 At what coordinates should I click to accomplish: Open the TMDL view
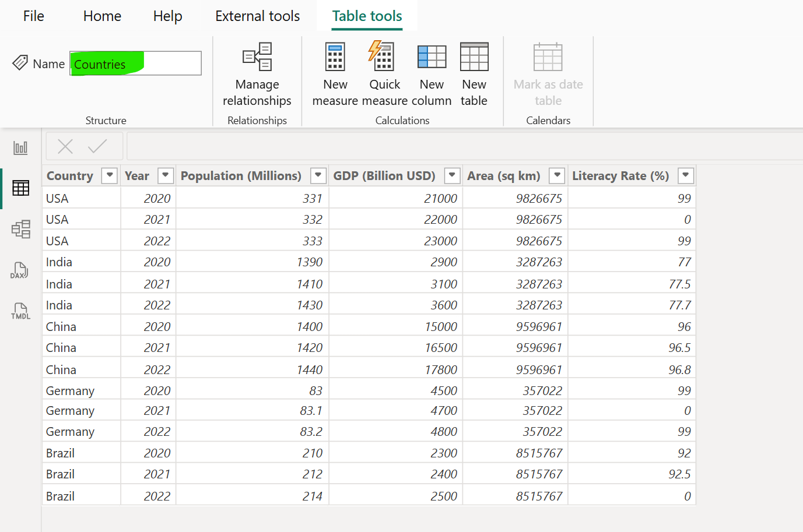(20, 311)
